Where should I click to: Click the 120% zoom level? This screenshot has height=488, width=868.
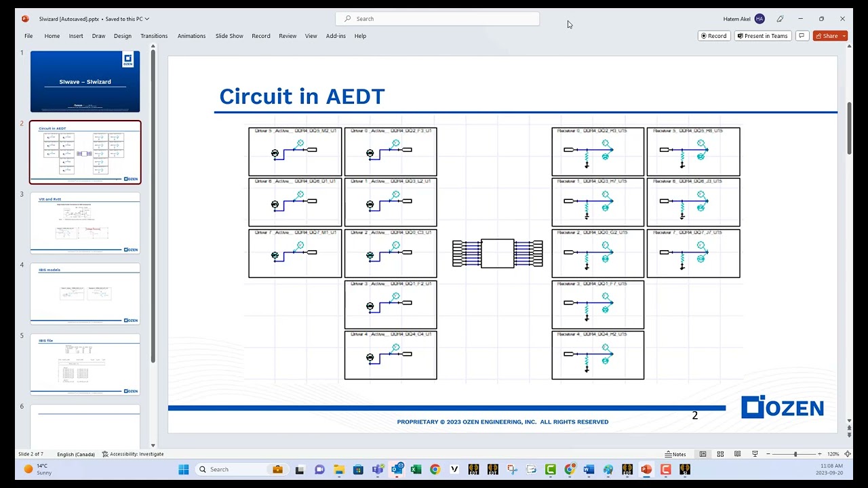pos(833,454)
